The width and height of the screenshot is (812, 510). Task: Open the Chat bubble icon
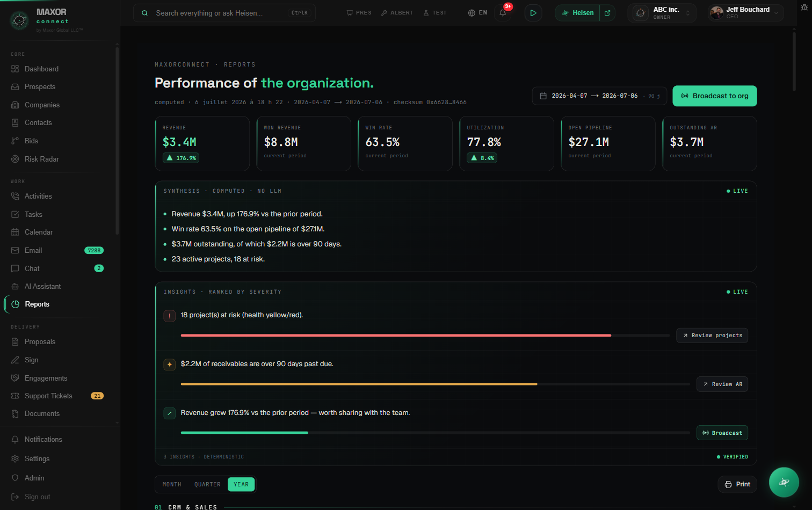[15, 268]
